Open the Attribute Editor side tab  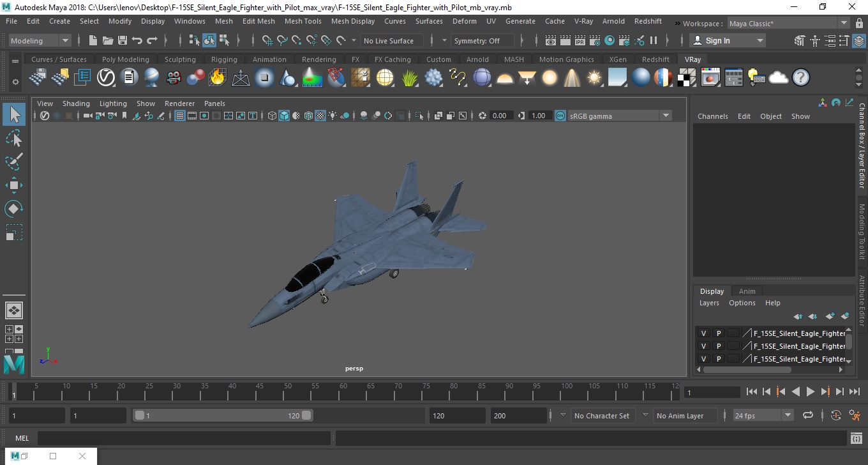(x=862, y=301)
